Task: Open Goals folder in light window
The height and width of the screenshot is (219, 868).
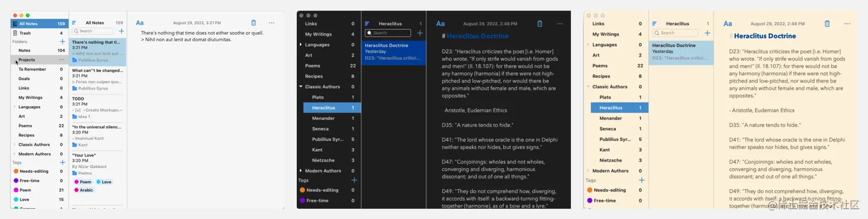Action: [x=40, y=79]
